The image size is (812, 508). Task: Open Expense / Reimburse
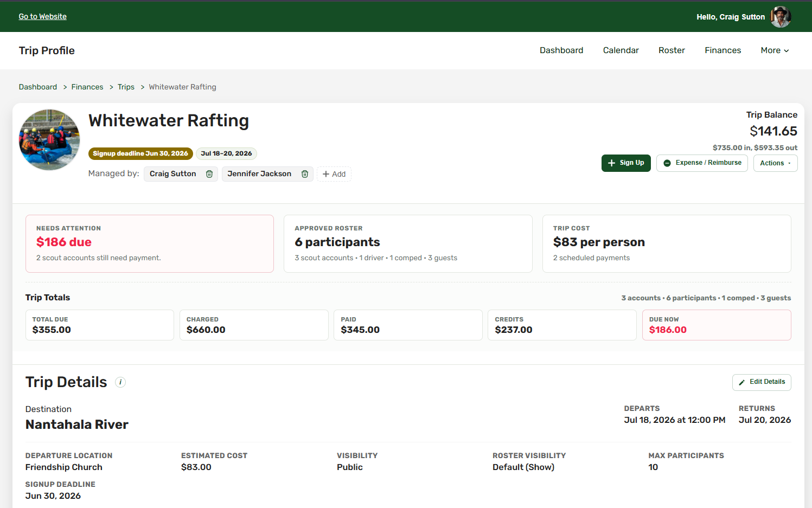point(702,163)
